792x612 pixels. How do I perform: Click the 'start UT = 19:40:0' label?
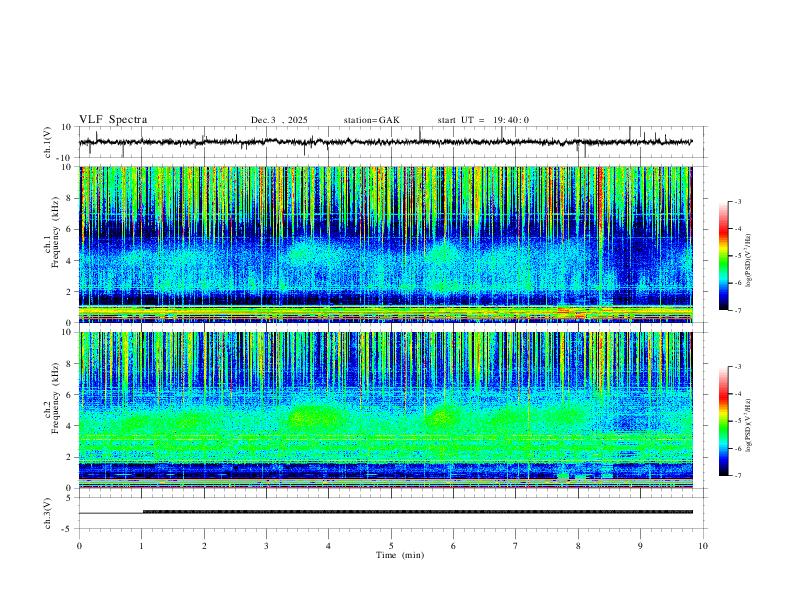[483, 120]
